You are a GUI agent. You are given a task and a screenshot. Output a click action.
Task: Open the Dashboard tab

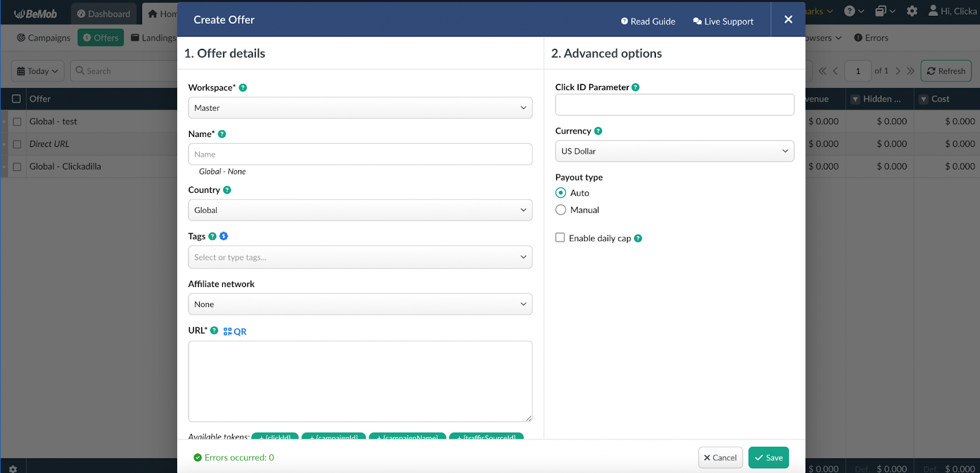click(x=104, y=13)
